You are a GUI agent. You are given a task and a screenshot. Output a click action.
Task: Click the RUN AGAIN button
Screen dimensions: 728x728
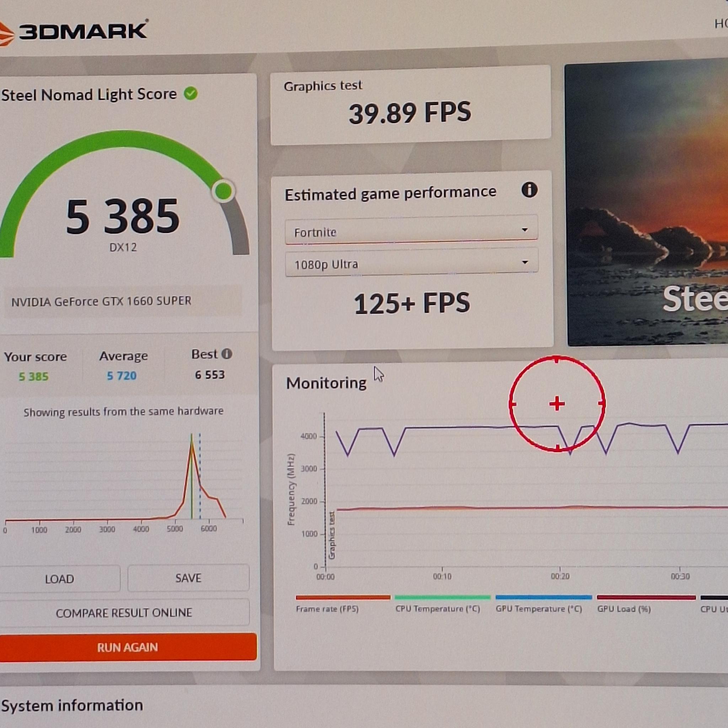click(127, 647)
